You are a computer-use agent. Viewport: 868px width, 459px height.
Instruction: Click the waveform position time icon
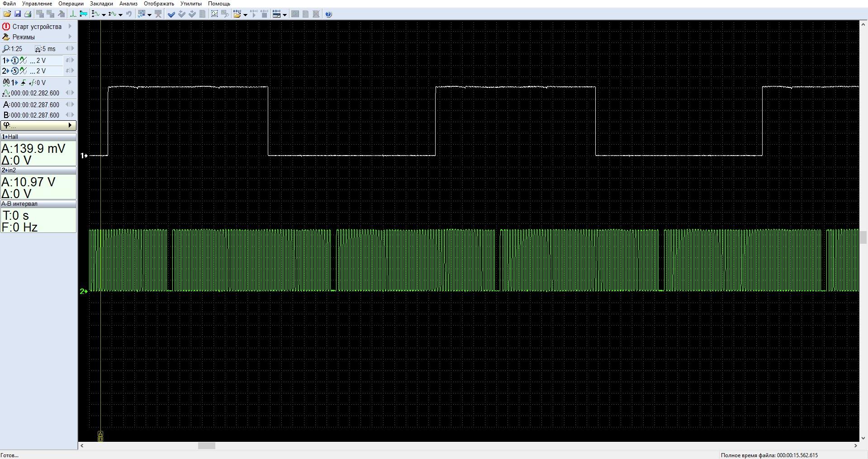[6, 93]
